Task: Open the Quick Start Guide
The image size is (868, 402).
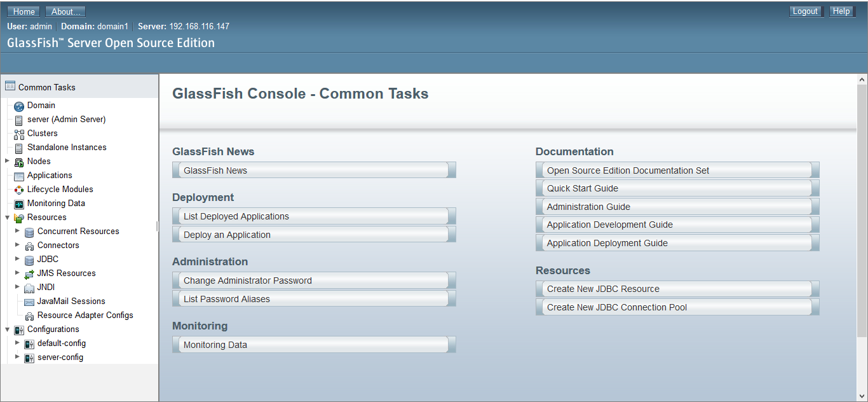Action: tap(677, 188)
